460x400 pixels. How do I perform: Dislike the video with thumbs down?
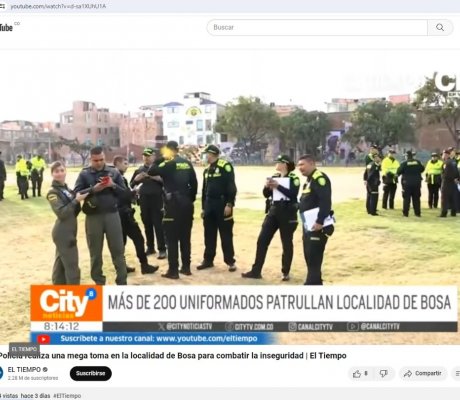[x=384, y=374]
